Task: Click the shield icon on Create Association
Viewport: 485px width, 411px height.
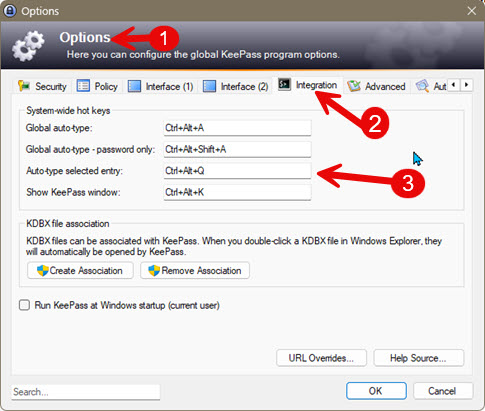Action: pyautogui.click(x=43, y=270)
